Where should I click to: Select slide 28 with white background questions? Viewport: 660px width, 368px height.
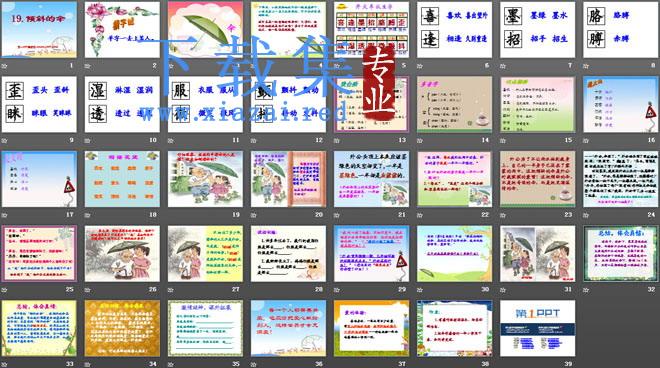[x=288, y=253]
